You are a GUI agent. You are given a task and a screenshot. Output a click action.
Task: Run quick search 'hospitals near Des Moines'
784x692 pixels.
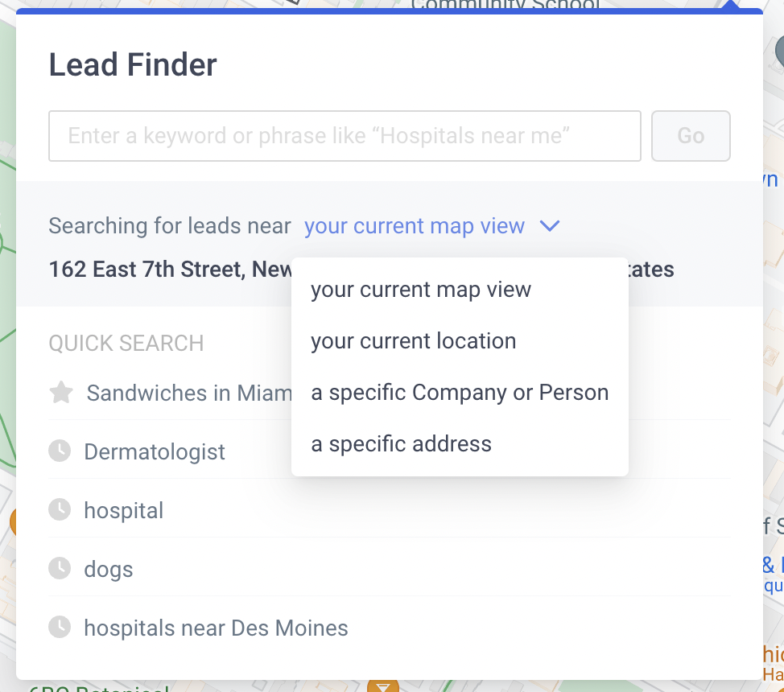pos(216,628)
